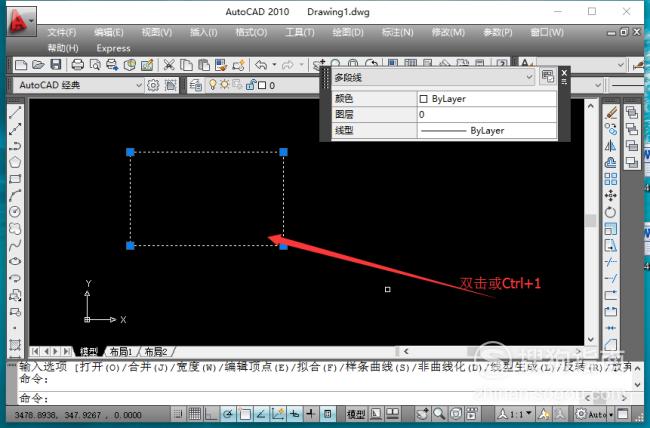Select the Polyline draw tool
Image resolution: width=650 pixels, height=428 pixels.
15,146
